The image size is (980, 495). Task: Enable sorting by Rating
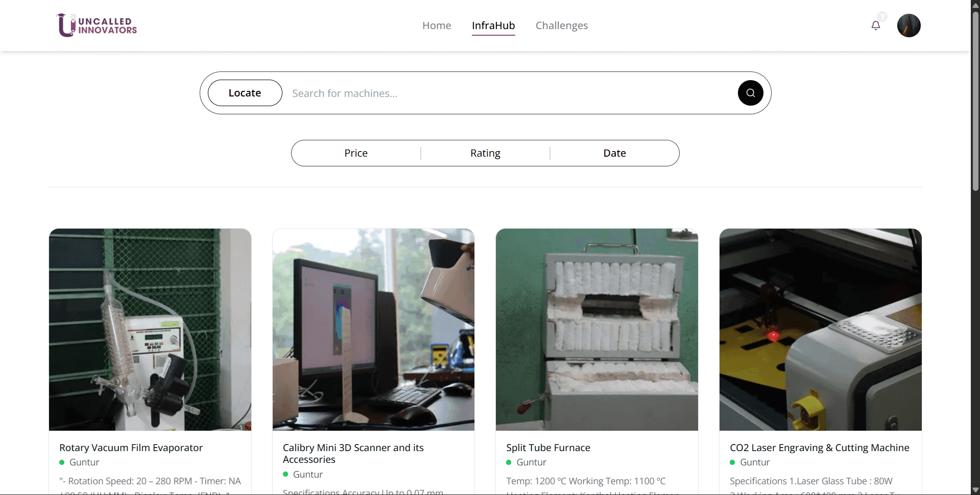485,153
